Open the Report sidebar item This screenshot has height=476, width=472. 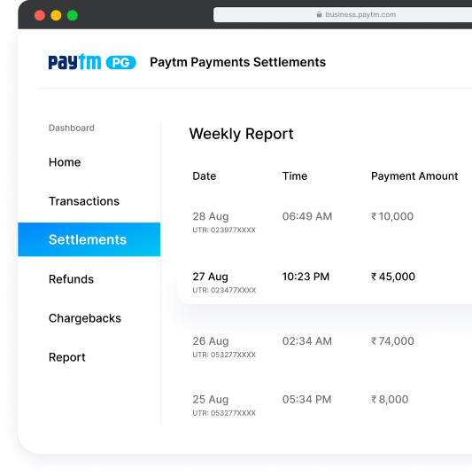[66, 357]
